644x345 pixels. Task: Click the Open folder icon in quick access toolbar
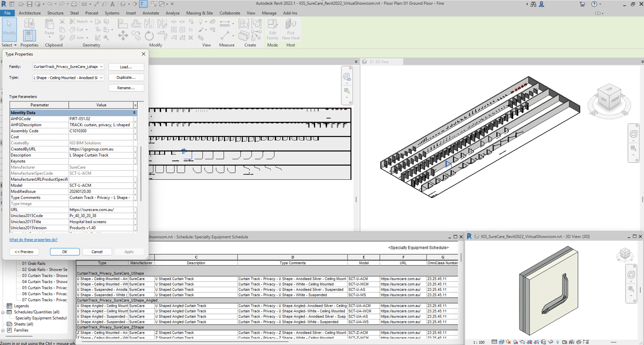[21, 4]
